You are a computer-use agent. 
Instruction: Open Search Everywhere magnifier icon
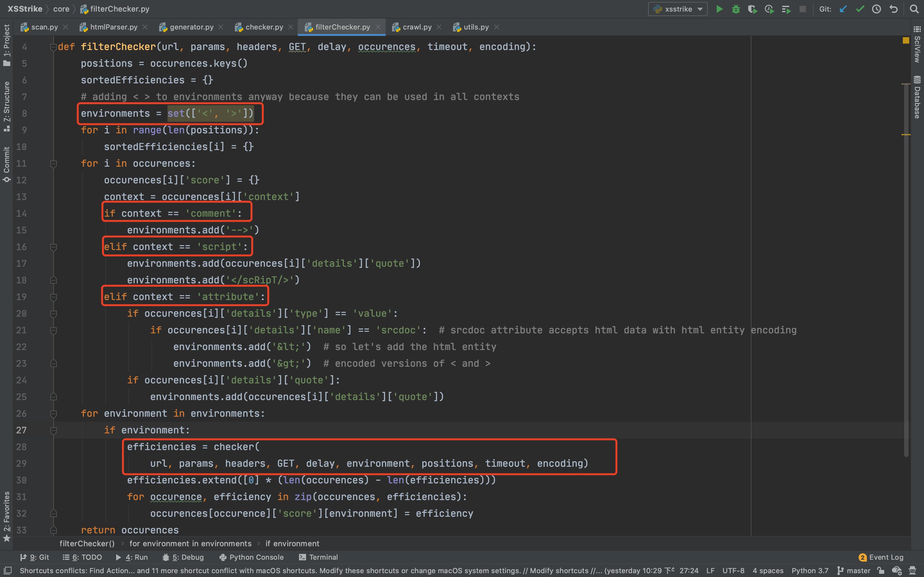coord(914,9)
